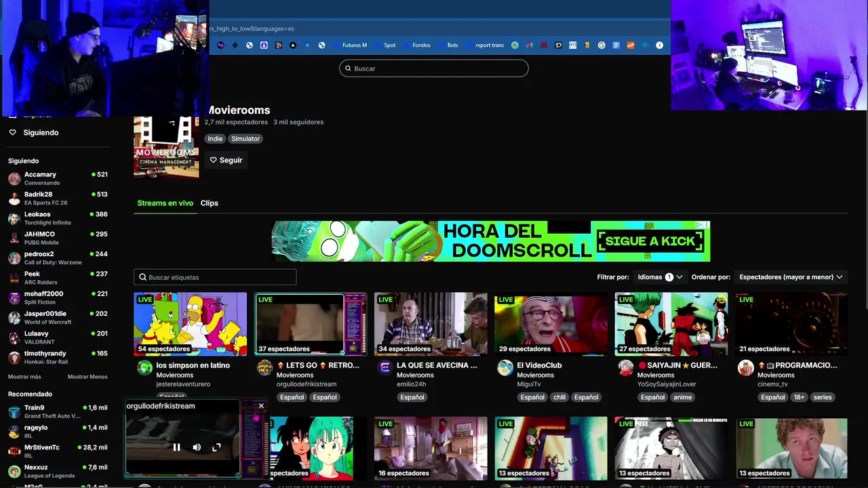Open jesterelaventurero's channel avatar
Screen dimensions: 868x488
click(144, 368)
